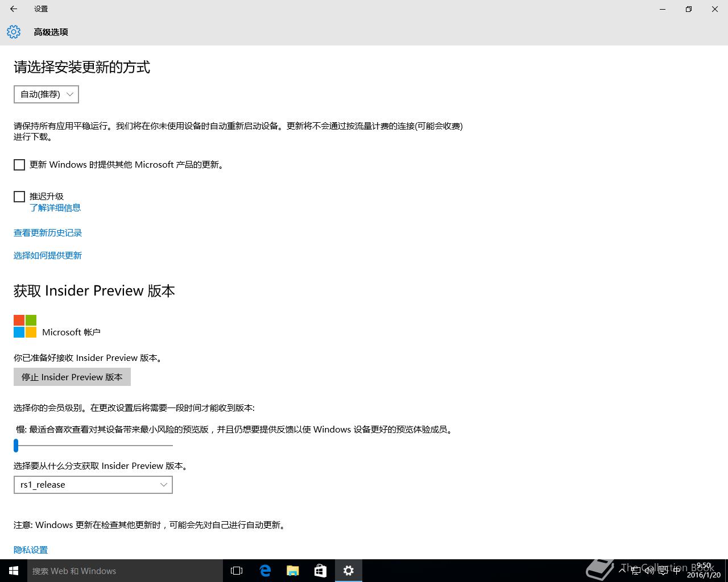The width and height of the screenshot is (728, 582).
Task: Expand the 自动(推荐) install method dropdown
Action: [x=46, y=94]
